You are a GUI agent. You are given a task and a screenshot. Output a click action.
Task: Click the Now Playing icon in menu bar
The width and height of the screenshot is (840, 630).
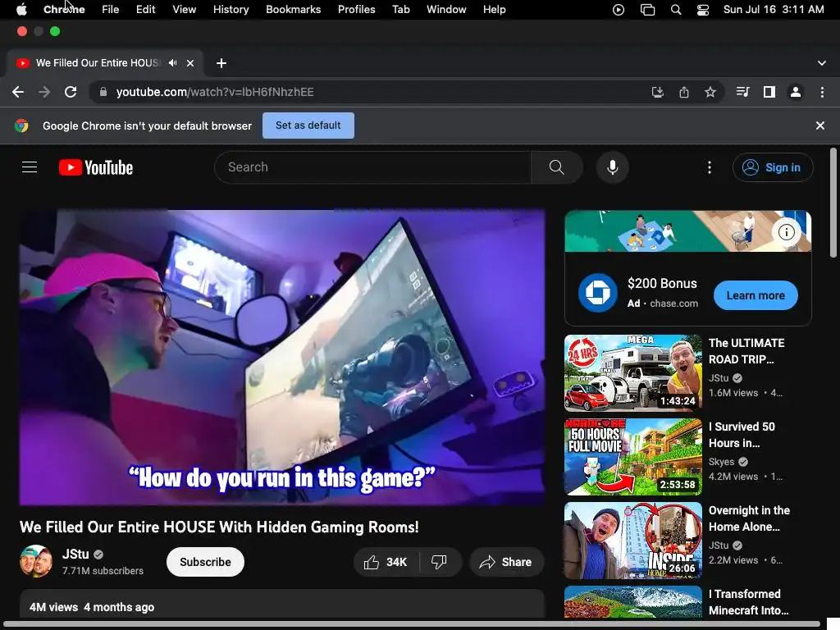coord(619,10)
